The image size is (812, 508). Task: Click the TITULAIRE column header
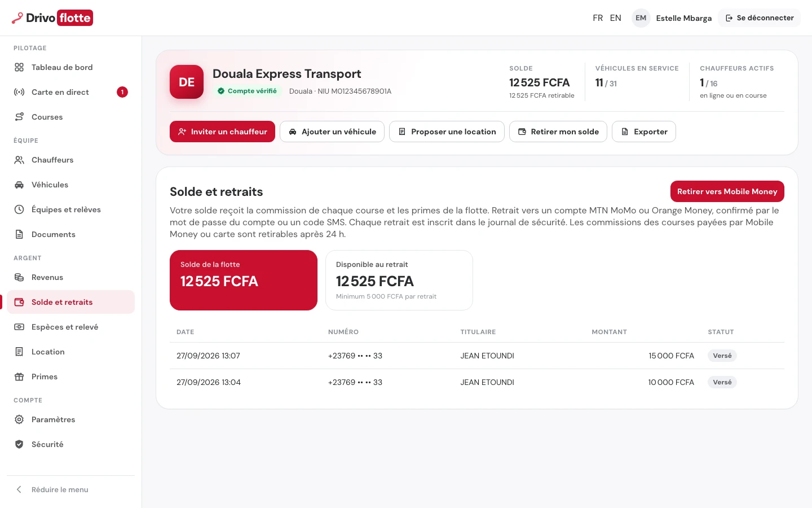click(x=478, y=332)
